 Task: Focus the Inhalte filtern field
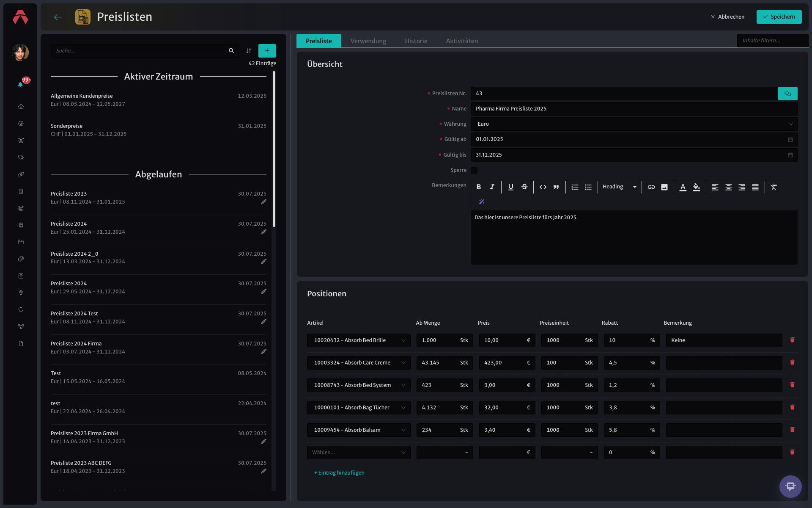[x=772, y=41]
